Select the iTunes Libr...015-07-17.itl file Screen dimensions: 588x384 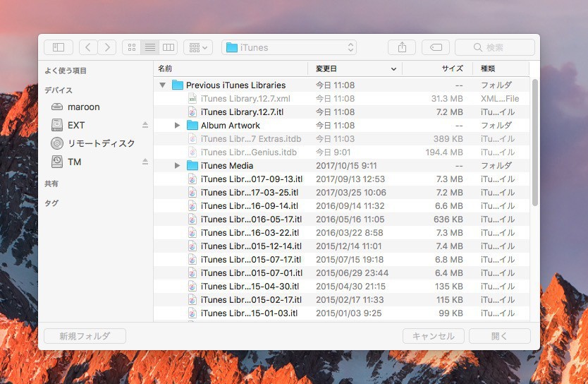coord(342,260)
